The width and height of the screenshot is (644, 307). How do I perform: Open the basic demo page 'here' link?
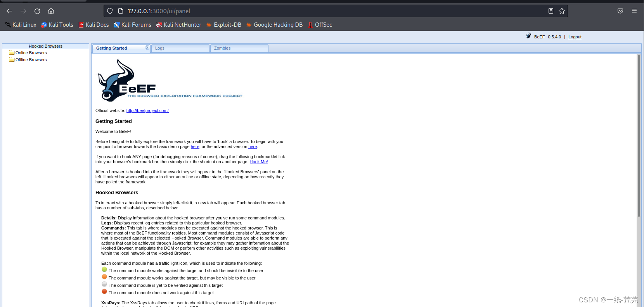(x=195, y=147)
